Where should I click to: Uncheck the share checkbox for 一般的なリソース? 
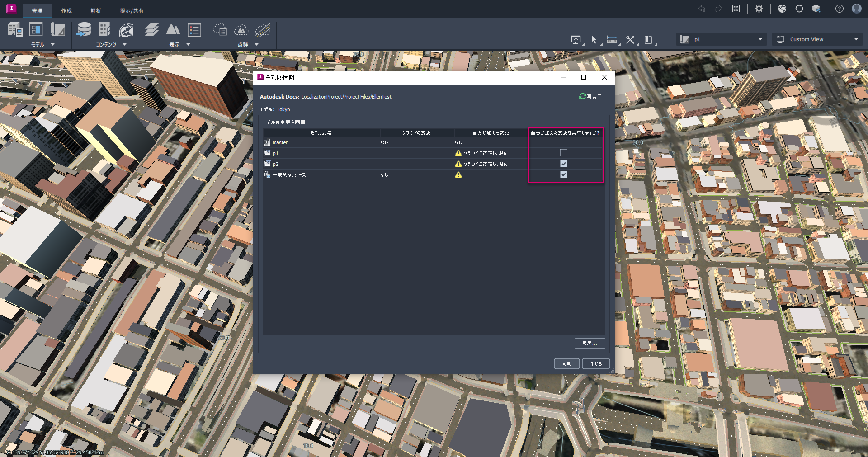pos(564,174)
